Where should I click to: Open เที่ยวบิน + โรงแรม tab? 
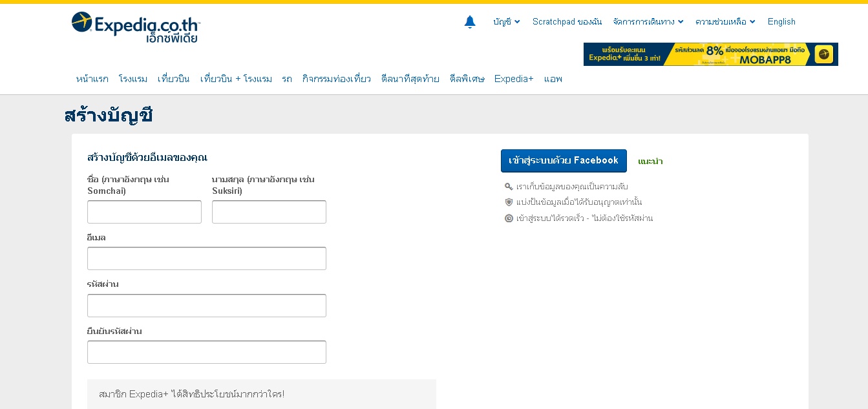[x=236, y=79]
